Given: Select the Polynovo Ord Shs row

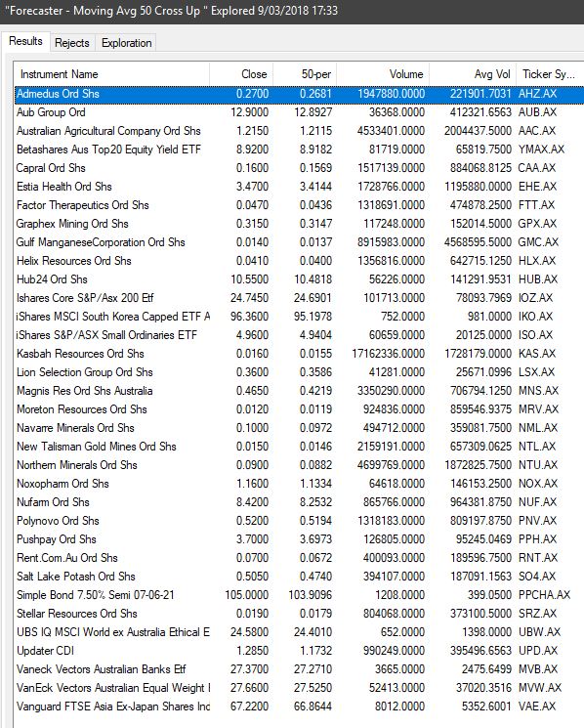Looking at the screenshot, I should point(299,521).
